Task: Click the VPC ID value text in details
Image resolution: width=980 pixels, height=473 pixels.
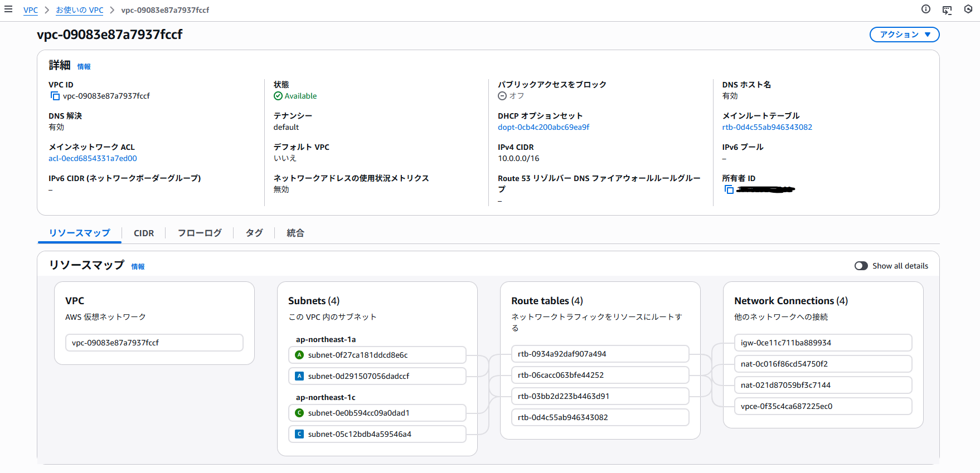Action: (x=106, y=96)
